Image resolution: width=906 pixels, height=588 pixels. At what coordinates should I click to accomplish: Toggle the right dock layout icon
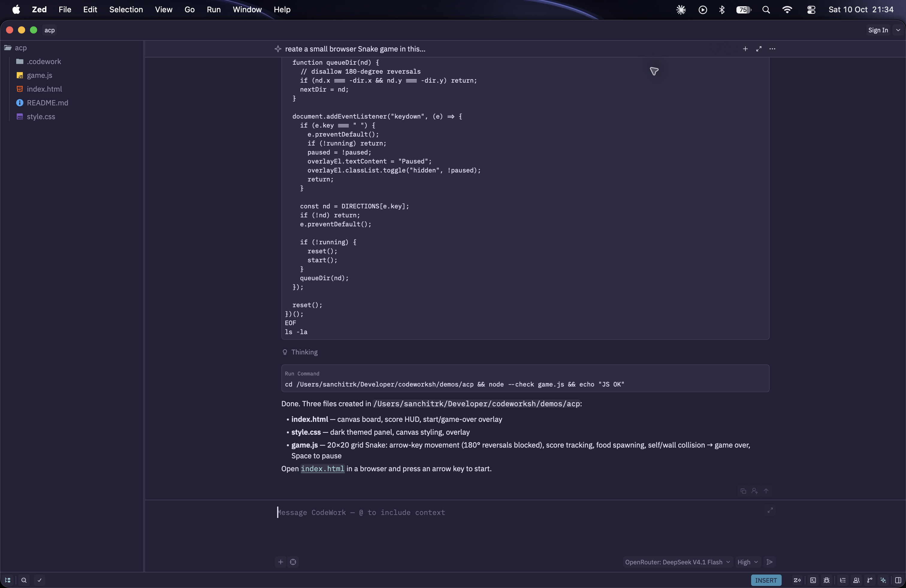coord(898,580)
